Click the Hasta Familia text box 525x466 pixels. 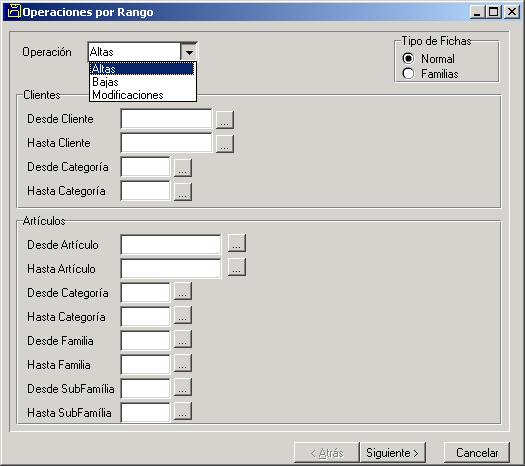(x=145, y=365)
